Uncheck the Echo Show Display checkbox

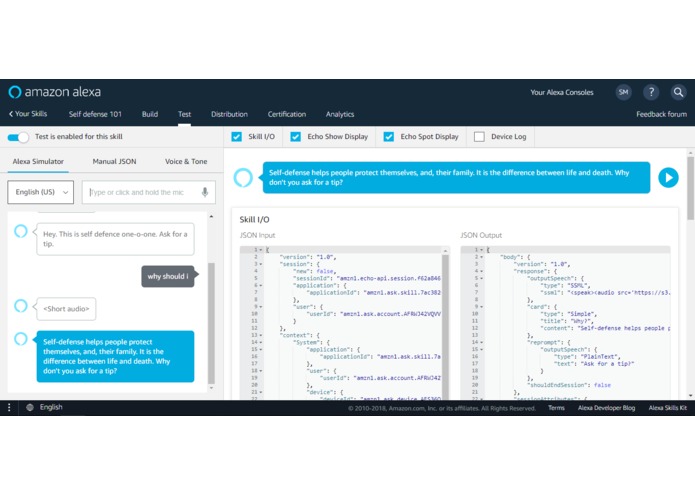[x=295, y=136]
